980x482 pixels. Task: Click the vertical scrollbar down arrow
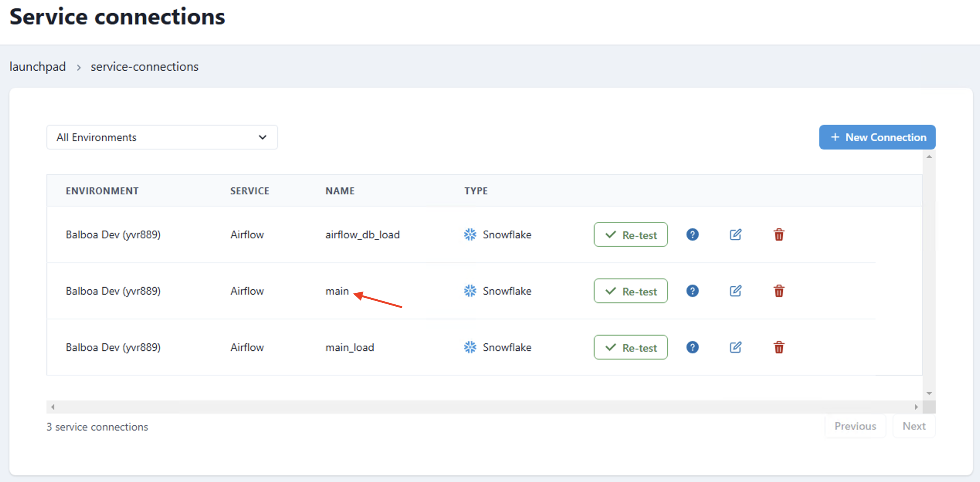[x=929, y=394]
